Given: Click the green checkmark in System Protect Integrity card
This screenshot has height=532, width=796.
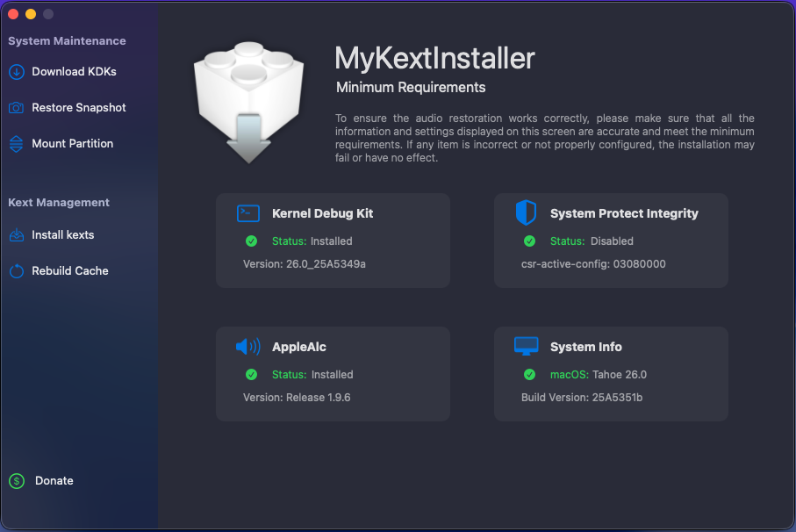Looking at the screenshot, I should coord(529,241).
